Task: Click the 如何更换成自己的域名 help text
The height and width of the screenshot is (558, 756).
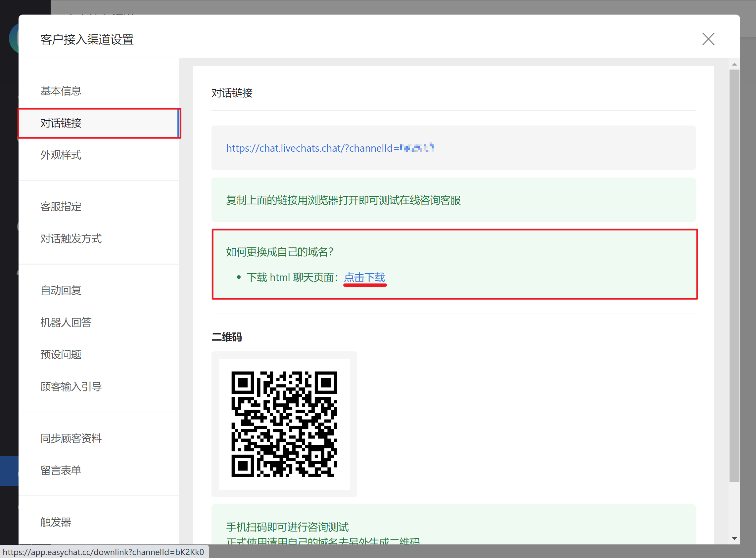Action: (x=280, y=252)
